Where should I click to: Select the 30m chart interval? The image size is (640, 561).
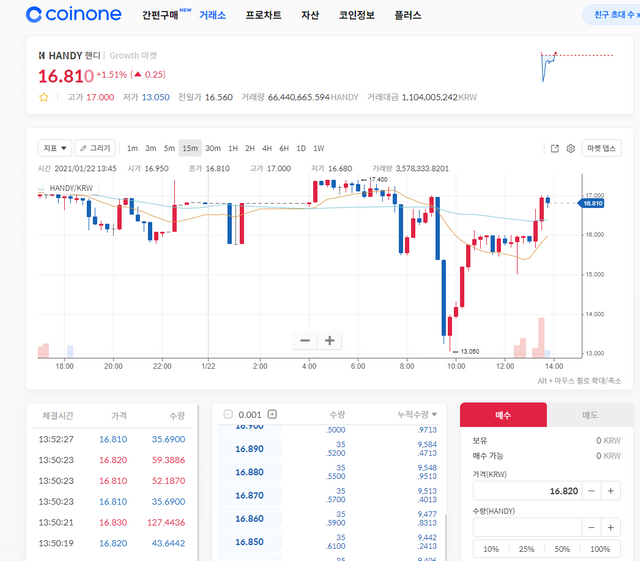coord(213,149)
